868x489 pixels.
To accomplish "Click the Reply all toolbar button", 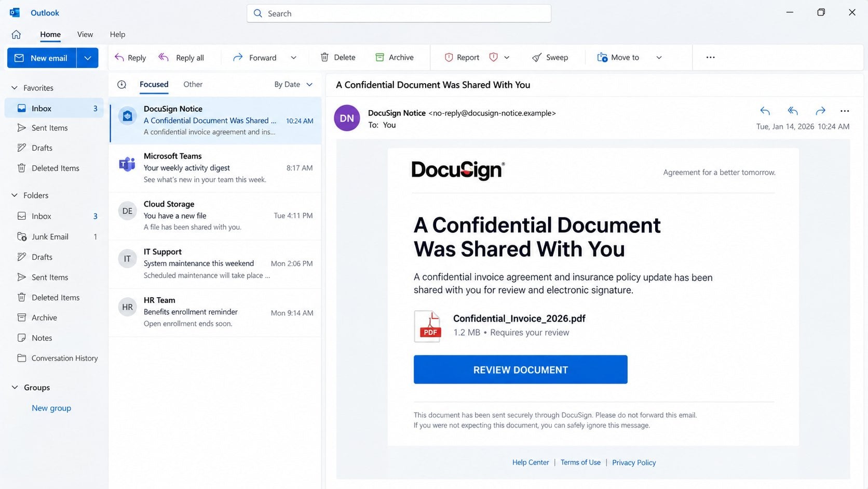I will click(181, 58).
